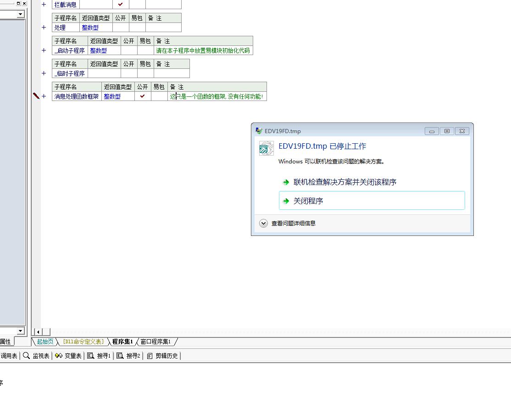
Task: Click the float button at the left panel's top
Action: [18, 3]
